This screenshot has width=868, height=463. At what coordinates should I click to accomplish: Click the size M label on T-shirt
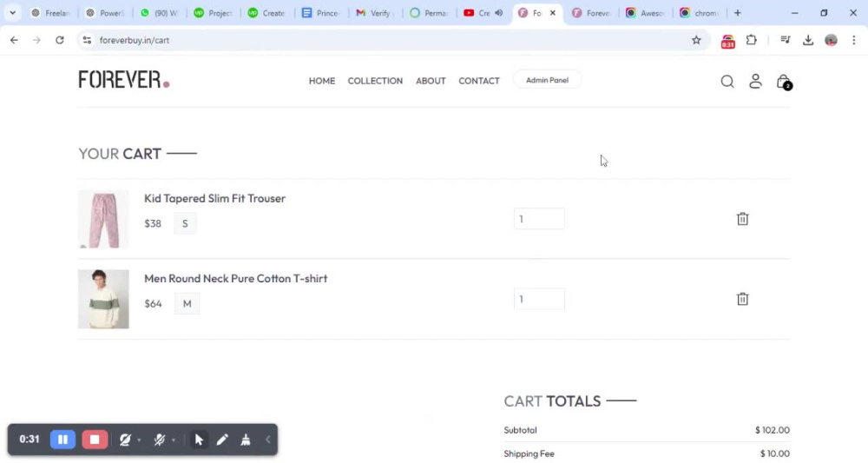coord(187,303)
